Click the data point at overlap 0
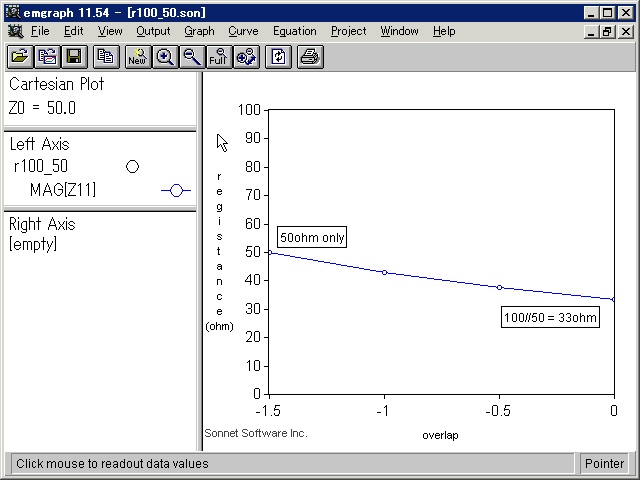The width and height of the screenshot is (640, 480). (613, 299)
